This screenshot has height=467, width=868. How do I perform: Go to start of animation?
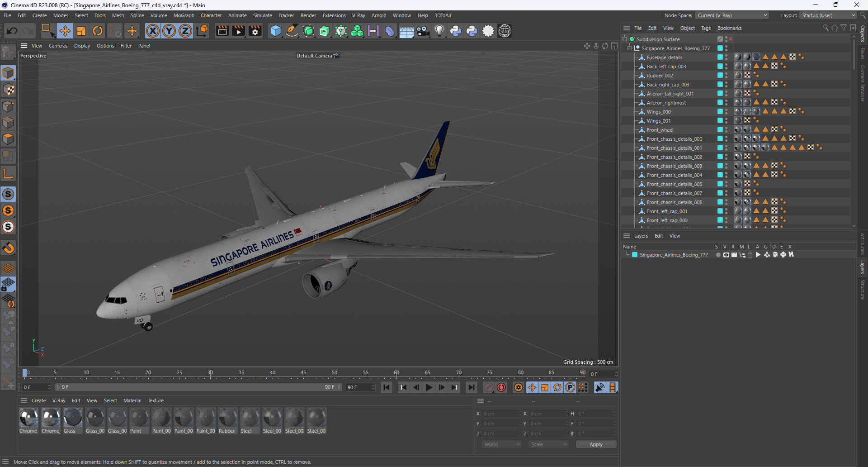point(387,387)
